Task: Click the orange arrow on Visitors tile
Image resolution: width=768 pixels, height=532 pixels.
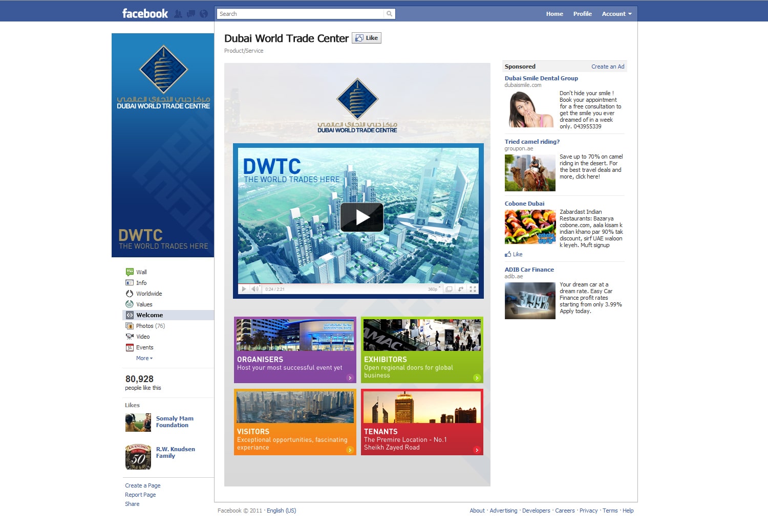Action: pyautogui.click(x=350, y=450)
